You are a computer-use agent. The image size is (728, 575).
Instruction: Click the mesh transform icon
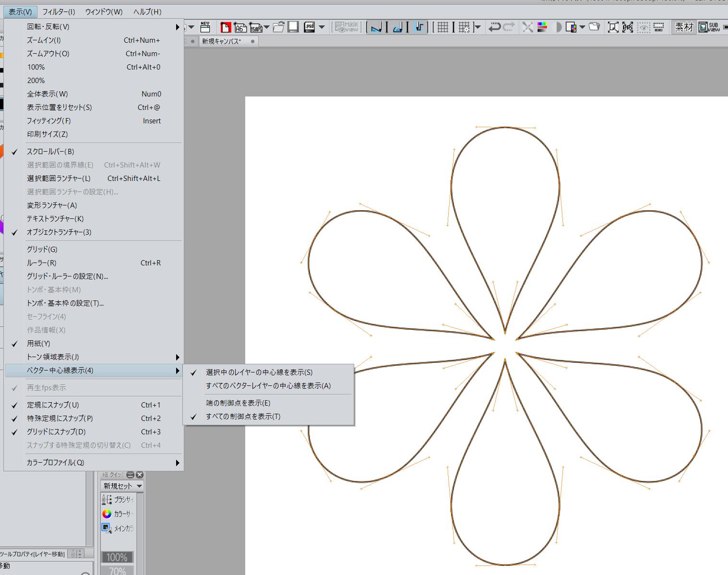pyautogui.click(x=628, y=27)
